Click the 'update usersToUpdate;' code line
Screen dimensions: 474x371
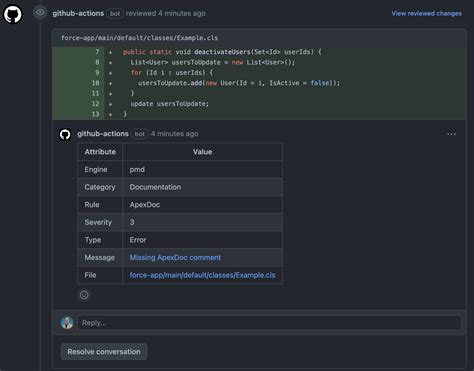pos(169,104)
